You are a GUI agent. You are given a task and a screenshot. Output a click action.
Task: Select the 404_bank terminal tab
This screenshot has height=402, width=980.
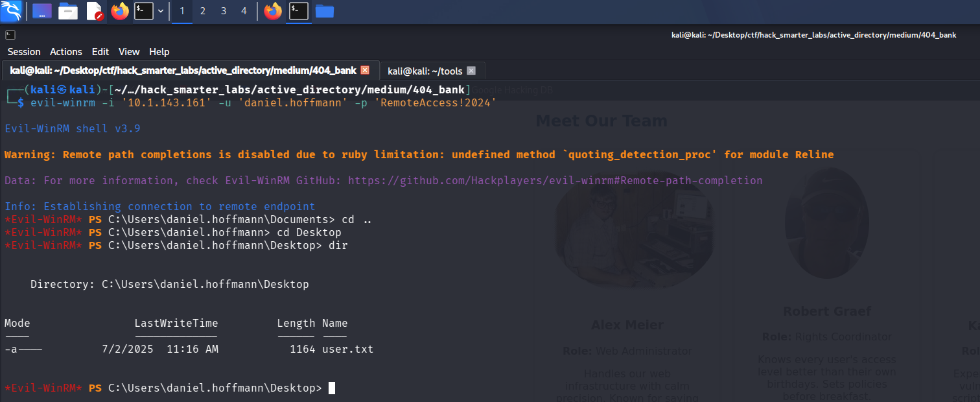(190, 70)
